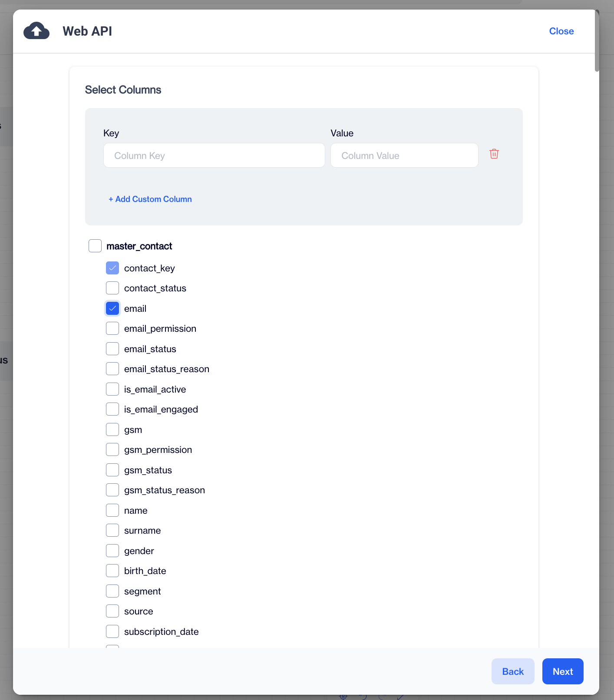Click the cloud upload icon beside Web API
The height and width of the screenshot is (700, 614).
[x=36, y=31]
